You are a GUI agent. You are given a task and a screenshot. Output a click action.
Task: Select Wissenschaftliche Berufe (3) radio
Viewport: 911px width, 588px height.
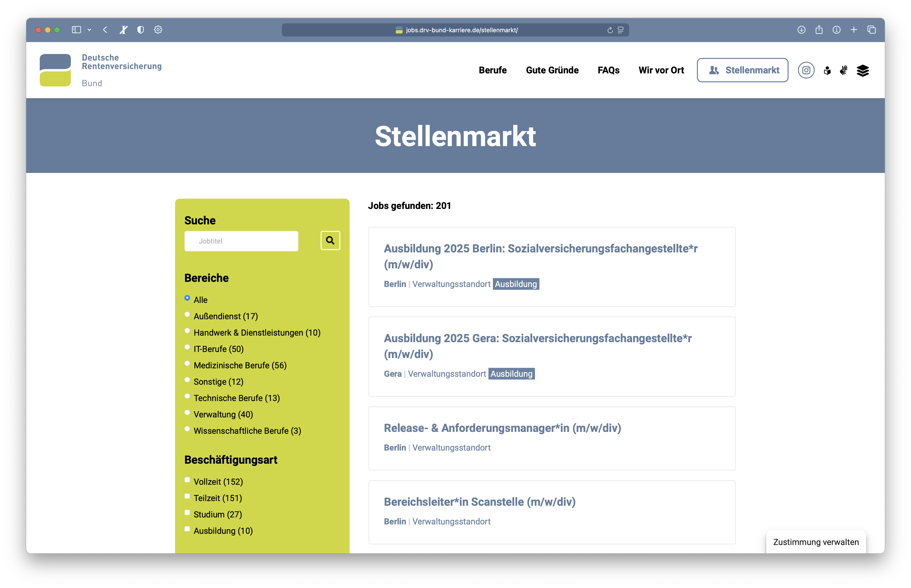[x=187, y=429]
